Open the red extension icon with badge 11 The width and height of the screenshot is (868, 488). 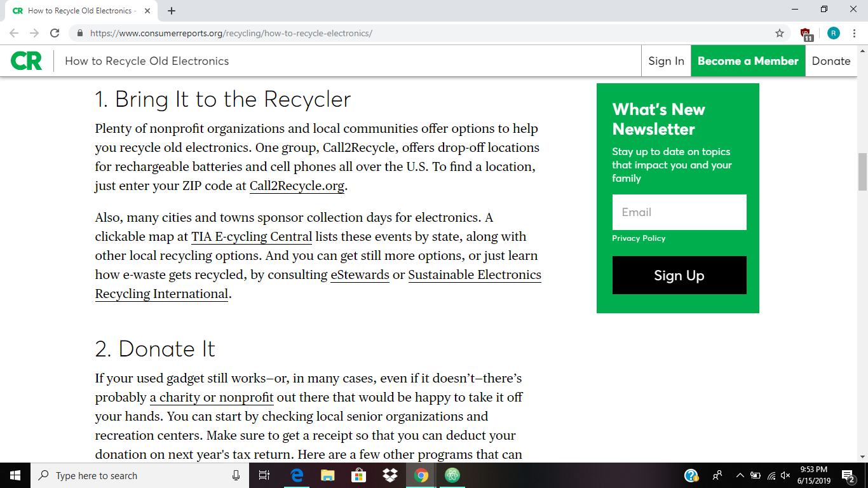click(806, 34)
